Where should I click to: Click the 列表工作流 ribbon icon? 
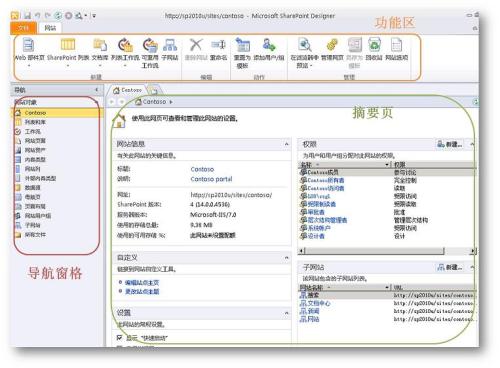coord(125,45)
